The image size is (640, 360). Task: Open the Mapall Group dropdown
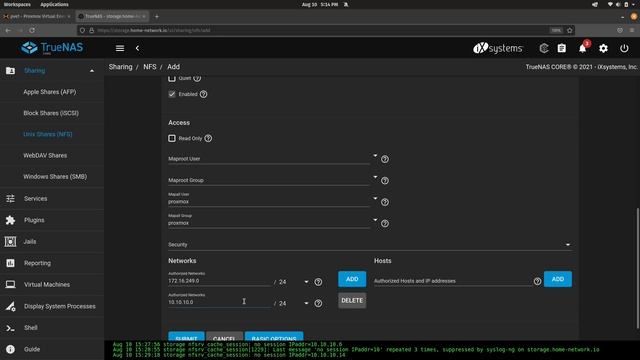(375, 220)
